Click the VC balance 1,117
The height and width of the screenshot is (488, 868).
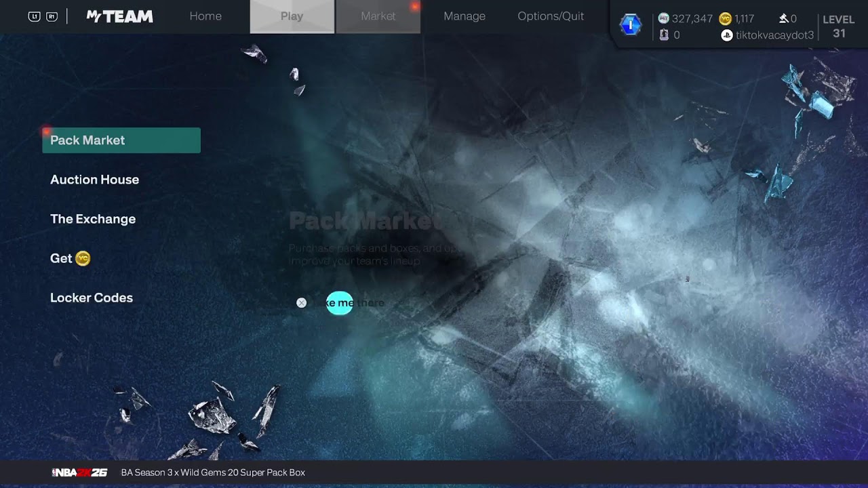click(745, 19)
